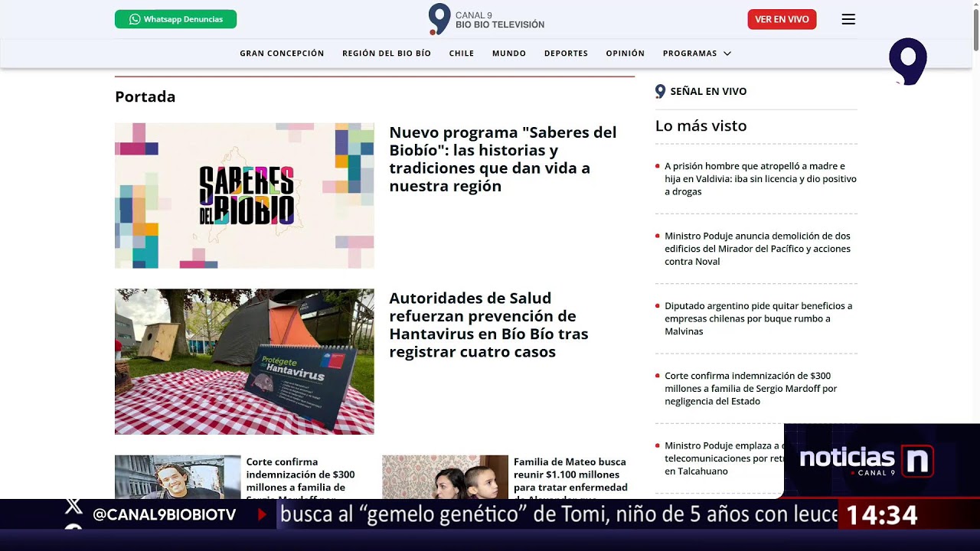Image resolution: width=980 pixels, height=551 pixels.
Task: Go to the Chile news section
Action: click(x=462, y=54)
